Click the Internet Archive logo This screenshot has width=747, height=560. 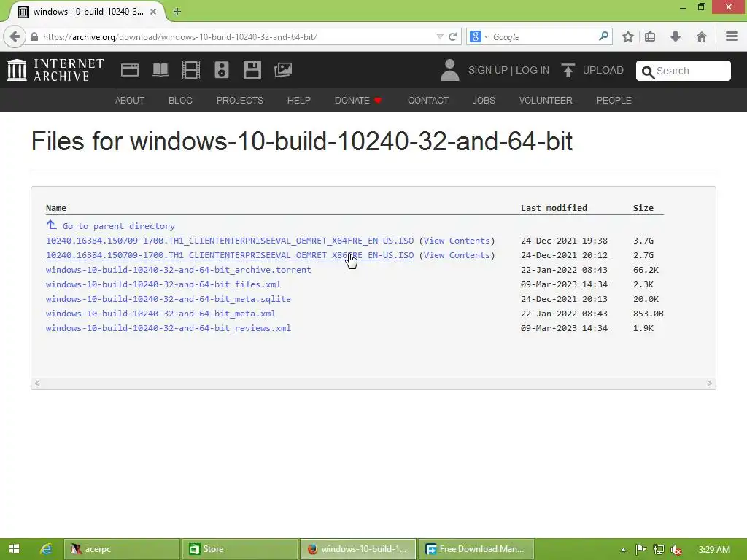pos(55,70)
